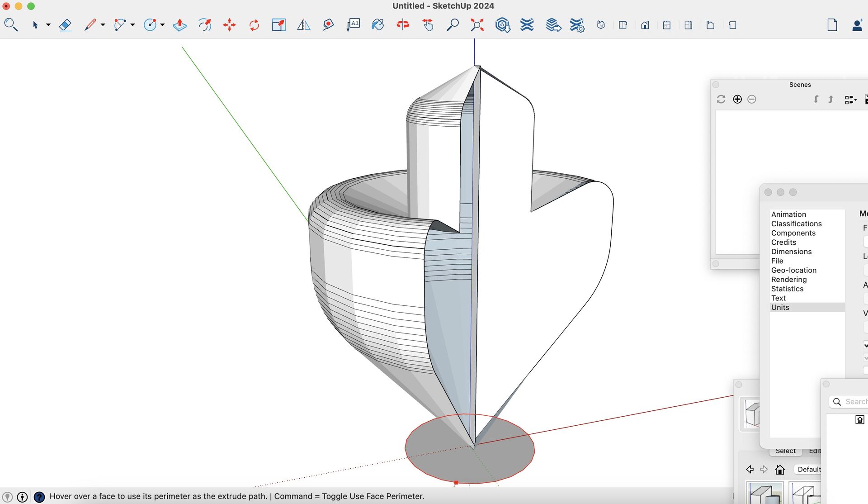The image size is (868, 504).
Task: Select the Move tool
Action: pyautogui.click(x=229, y=25)
